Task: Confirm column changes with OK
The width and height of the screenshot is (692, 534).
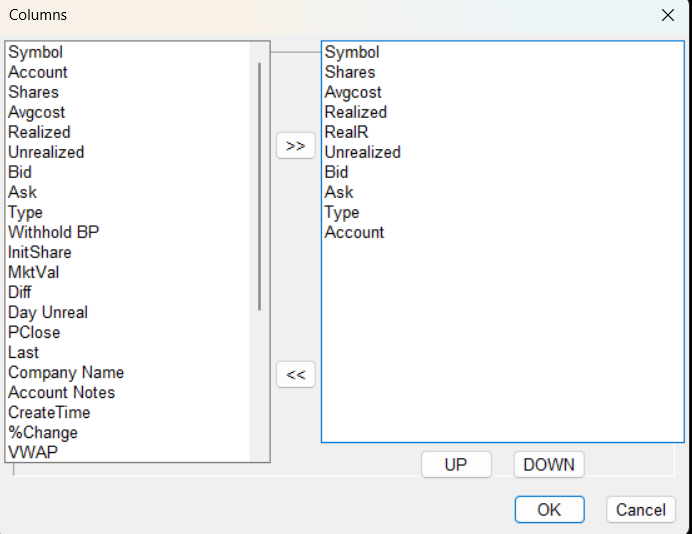Action: point(549,510)
